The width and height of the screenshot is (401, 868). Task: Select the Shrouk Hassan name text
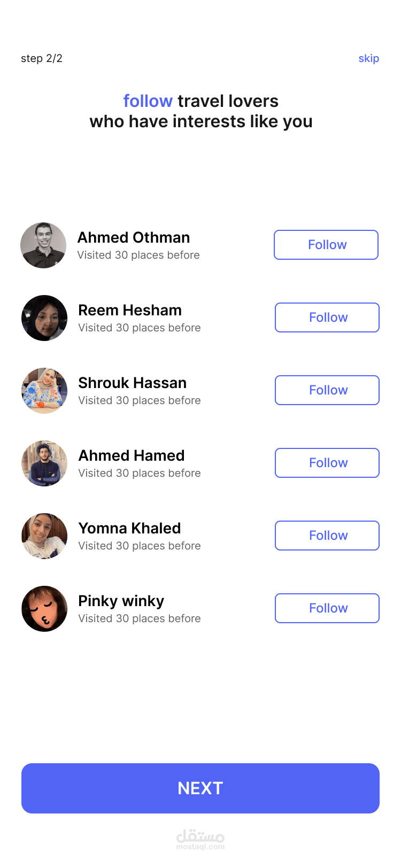point(133,383)
